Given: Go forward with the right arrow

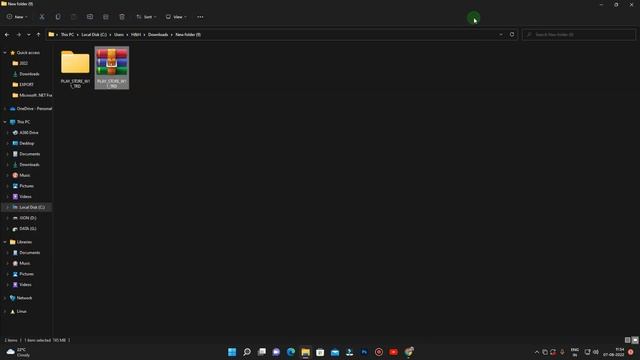Looking at the screenshot, I should pyautogui.click(x=18, y=35).
